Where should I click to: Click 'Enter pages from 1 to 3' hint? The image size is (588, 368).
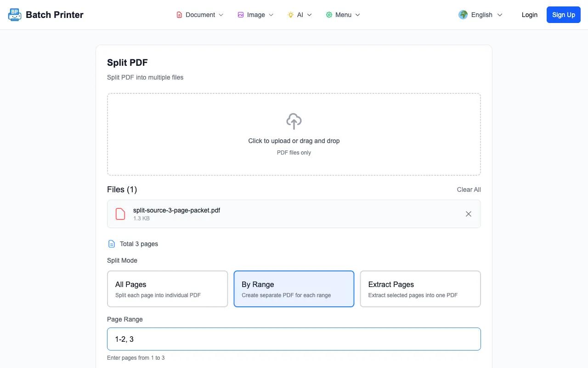(136, 357)
